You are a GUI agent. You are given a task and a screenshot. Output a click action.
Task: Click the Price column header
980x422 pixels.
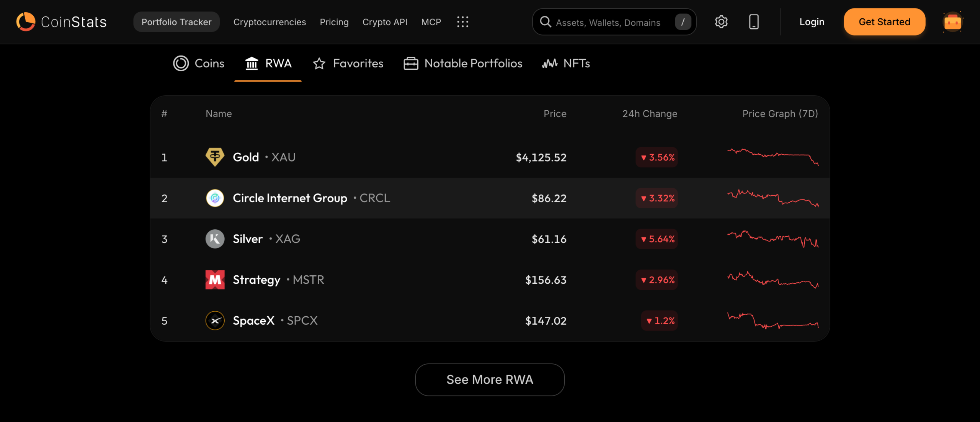coord(555,114)
